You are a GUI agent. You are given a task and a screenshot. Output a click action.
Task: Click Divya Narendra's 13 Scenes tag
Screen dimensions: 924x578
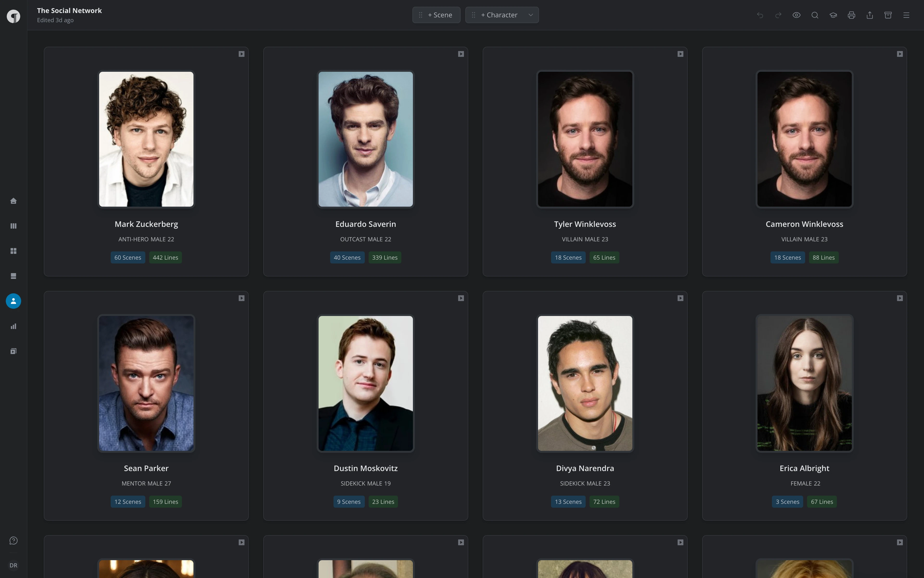coord(568,502)
